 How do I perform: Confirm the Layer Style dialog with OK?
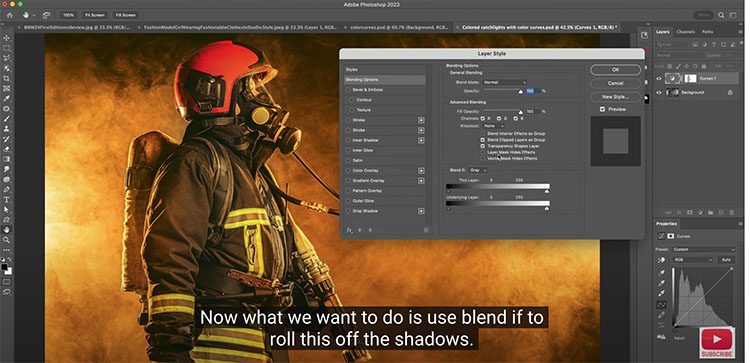[615, 70]
